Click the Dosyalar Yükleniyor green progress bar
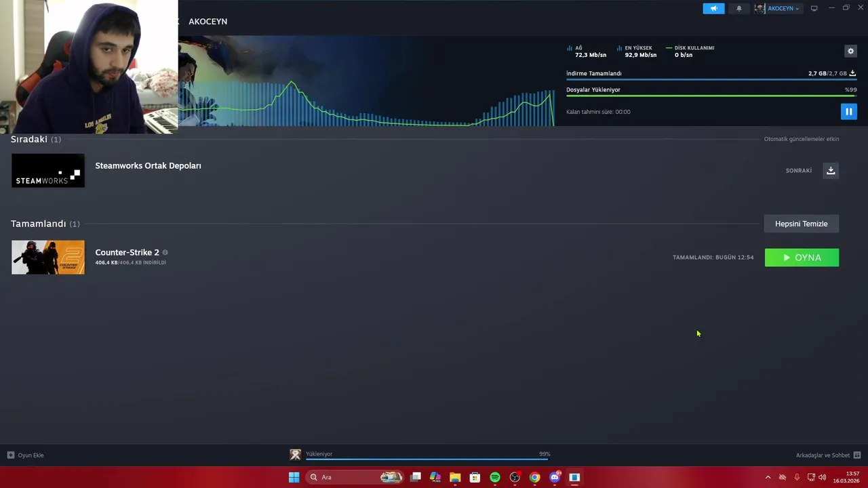The image size is (868, 488). pyautogui.click(x=711, y=96)
